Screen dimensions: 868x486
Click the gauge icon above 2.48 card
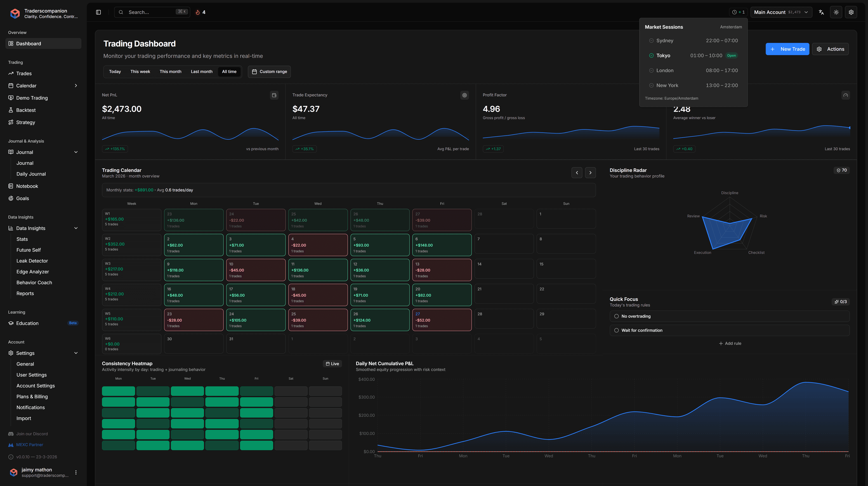click(845, 95)
